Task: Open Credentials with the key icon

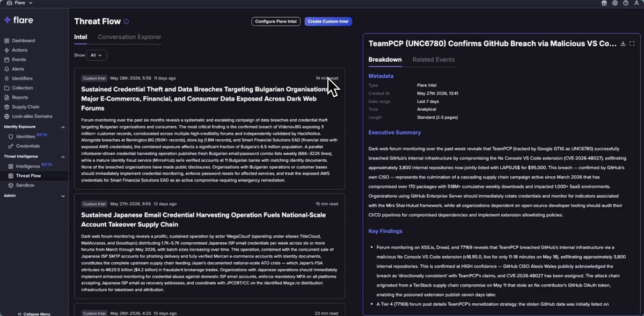Action: 28,146
